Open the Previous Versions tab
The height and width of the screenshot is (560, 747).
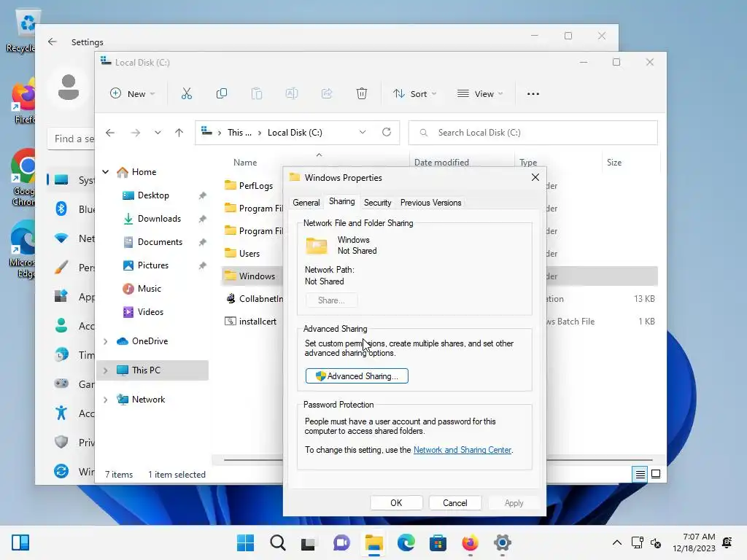point(430,203)
